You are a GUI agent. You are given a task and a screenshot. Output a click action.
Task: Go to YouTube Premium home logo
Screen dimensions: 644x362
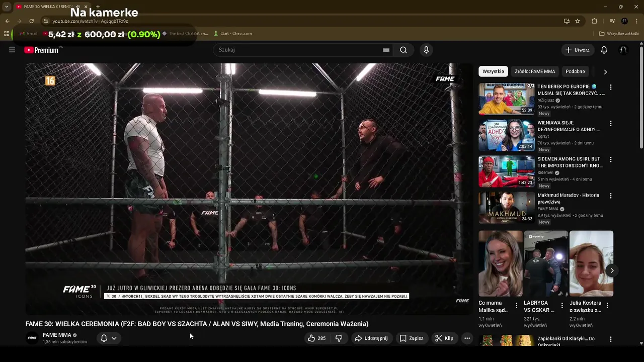tap(42, 50)
